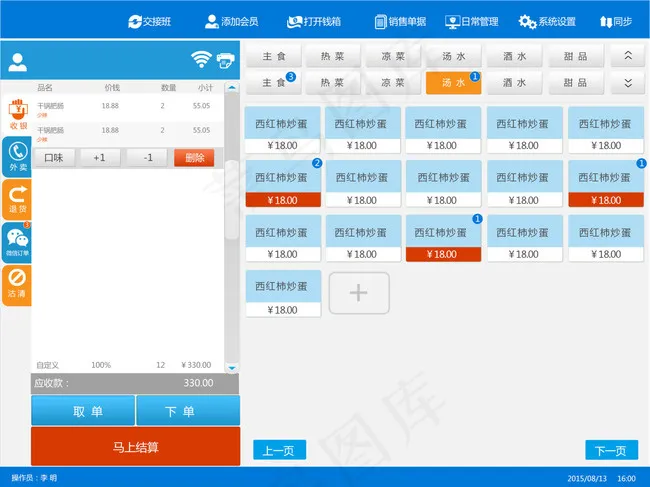Image resolution: width=650 pixels, height=487 pixels.
Task: Click the 口味 flavor button
Action: pos(54,158)
